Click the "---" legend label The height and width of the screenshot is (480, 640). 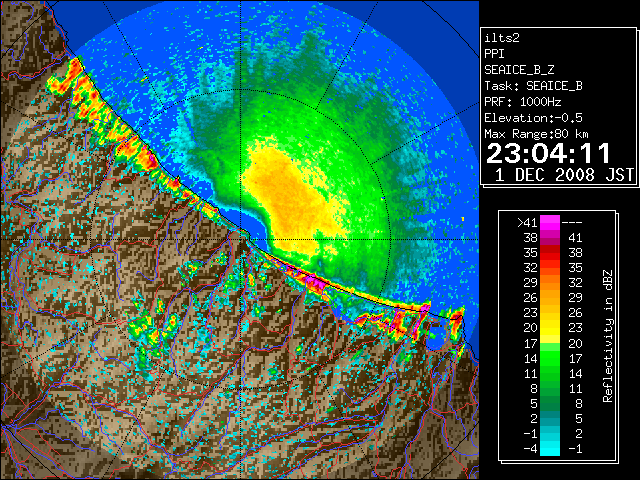(572, 223)
